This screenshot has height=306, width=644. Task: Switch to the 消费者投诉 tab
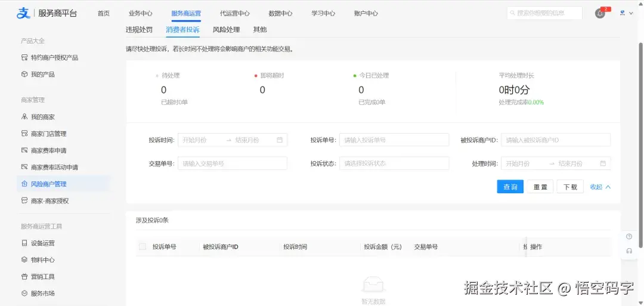183,30
